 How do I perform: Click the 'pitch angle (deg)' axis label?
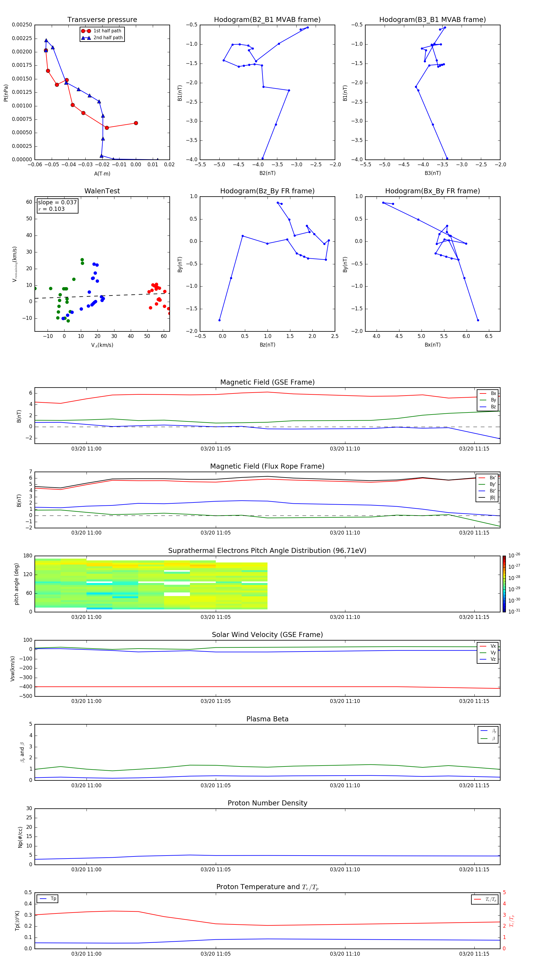(x=16, y=584)
